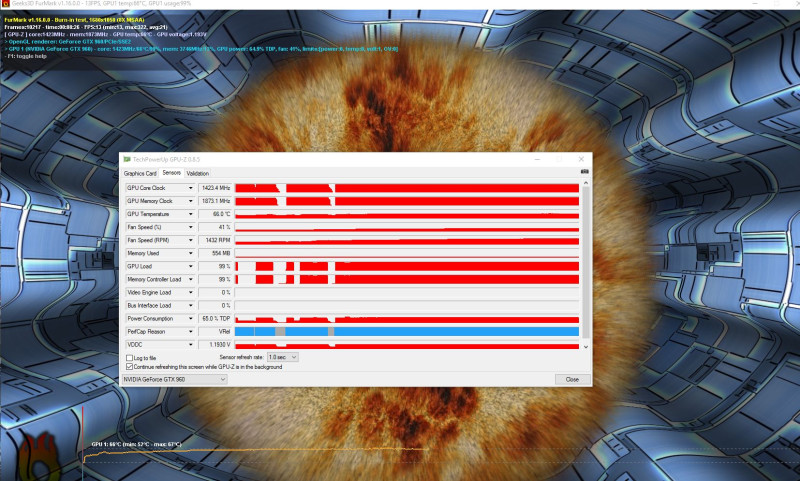Uncheck Continue refreshing in background checkbox
This screenshot has height=481, width=800.
pyautogui.click(x=130, y=367)
